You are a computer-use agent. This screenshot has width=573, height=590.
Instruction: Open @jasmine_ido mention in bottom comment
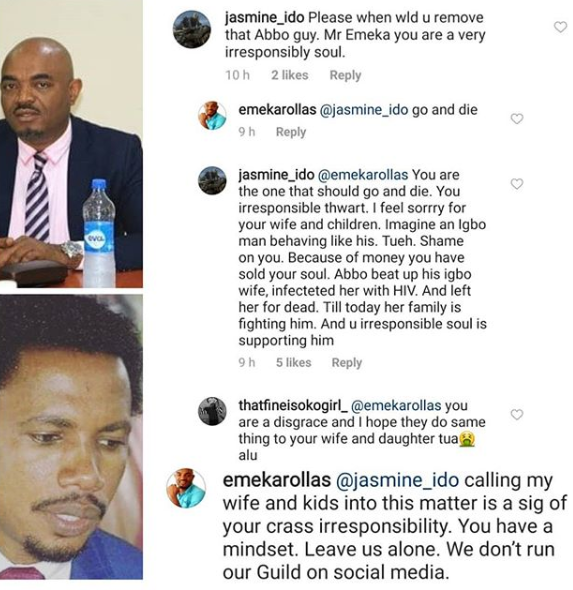coord(397,481)
